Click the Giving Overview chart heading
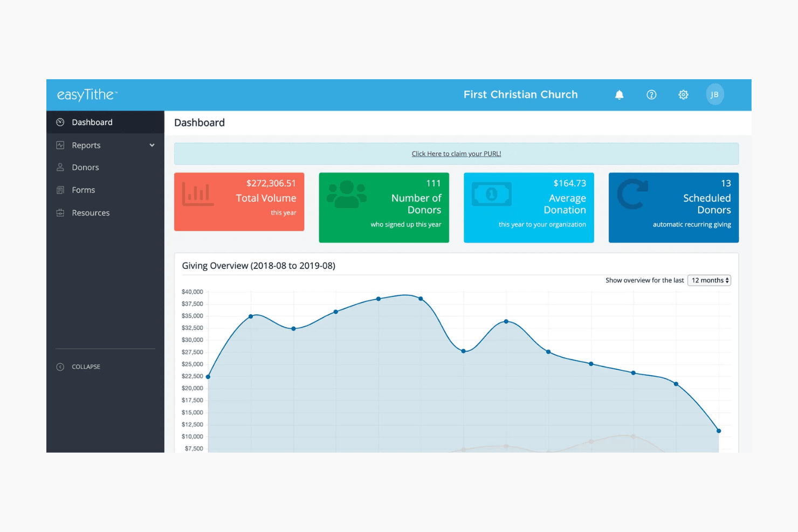The image size is (798, 532). click(x=259, y=266)
